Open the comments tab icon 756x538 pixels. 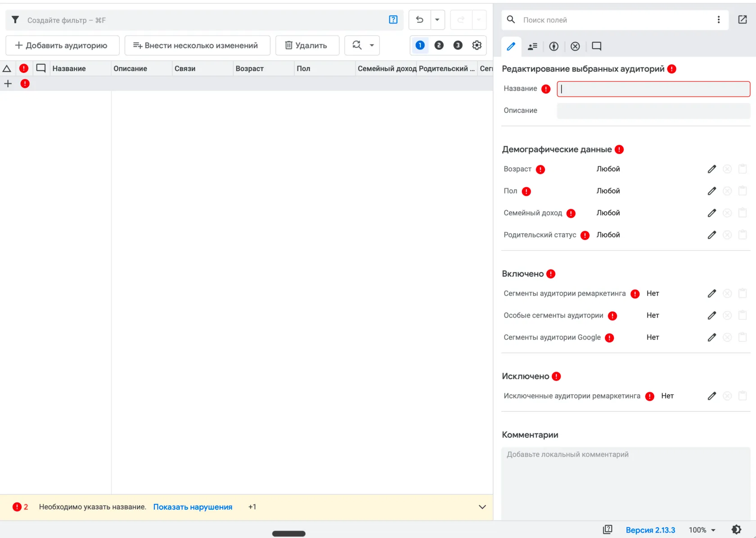tap(597, 46)
